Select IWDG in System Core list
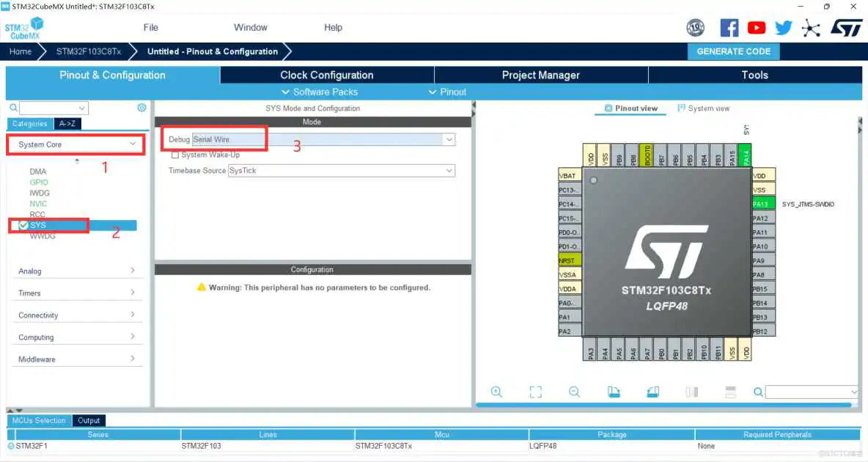This screenshot has height=462, width=868. 40,193
